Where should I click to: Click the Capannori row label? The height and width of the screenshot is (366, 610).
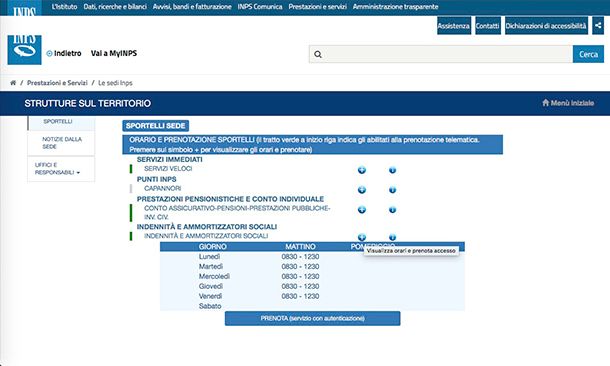point(163,188)
